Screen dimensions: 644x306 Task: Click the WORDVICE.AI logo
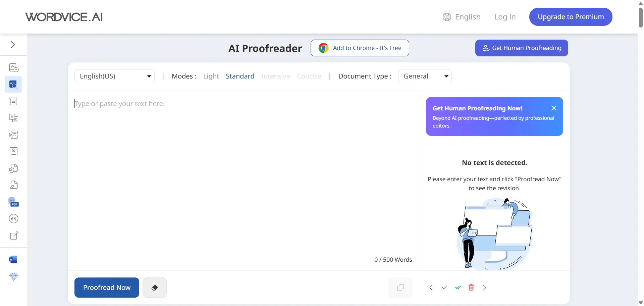coord(64,17)
